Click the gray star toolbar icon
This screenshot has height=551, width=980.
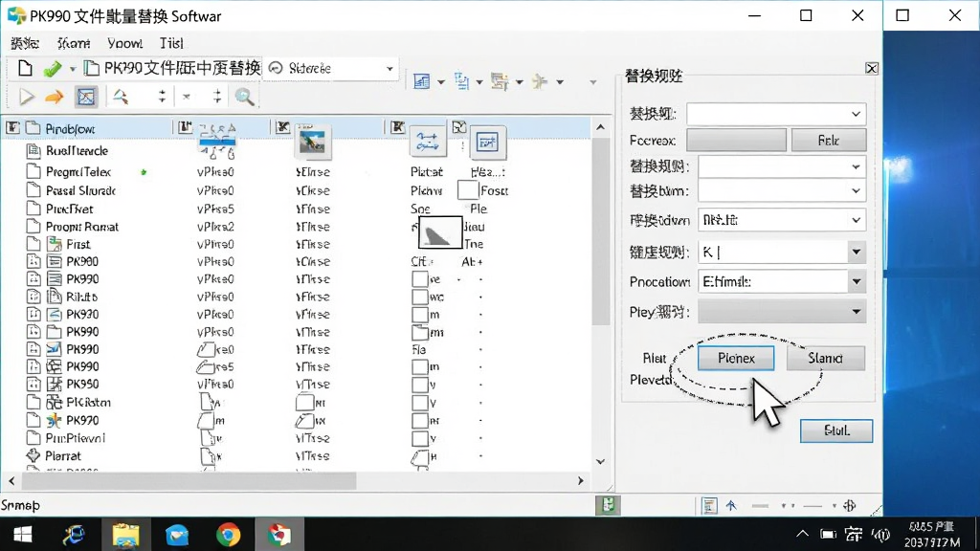[540, 81]
